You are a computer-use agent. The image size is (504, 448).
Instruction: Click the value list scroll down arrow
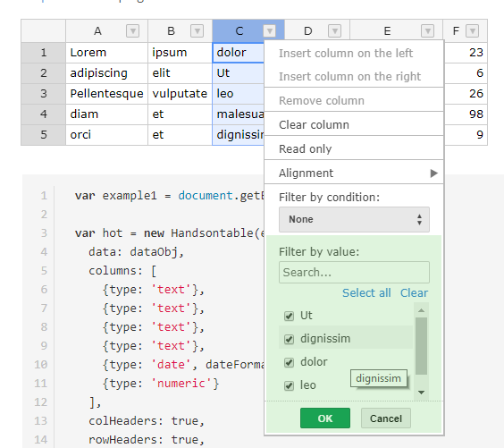(421, 392)
